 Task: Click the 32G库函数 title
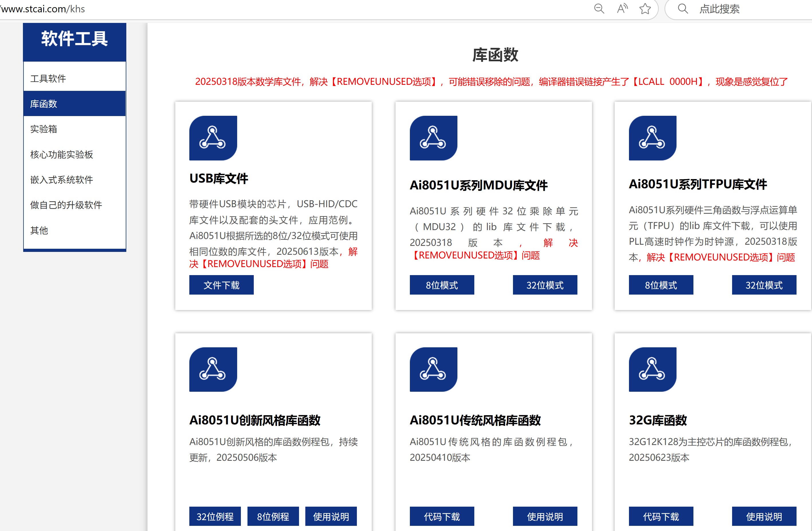tap(658, 420)
